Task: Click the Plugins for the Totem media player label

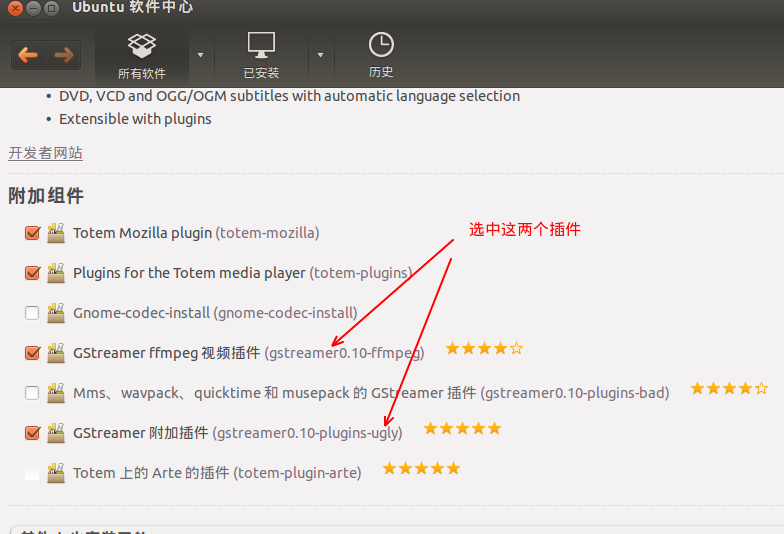Action: (x=190, y=273)
